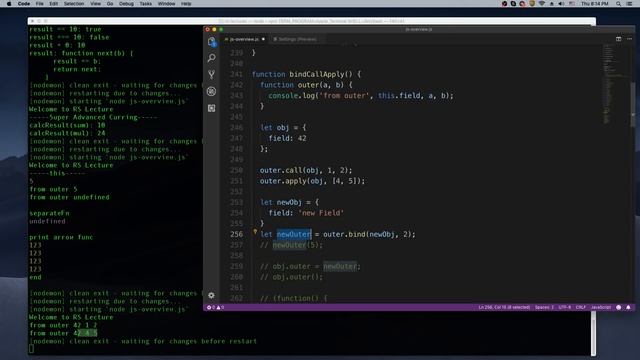Image resolution: width=640 pixels, height=360 pixels.
Task: Click the line and column indicator in status bar
Action: click(x=504, y=307)
